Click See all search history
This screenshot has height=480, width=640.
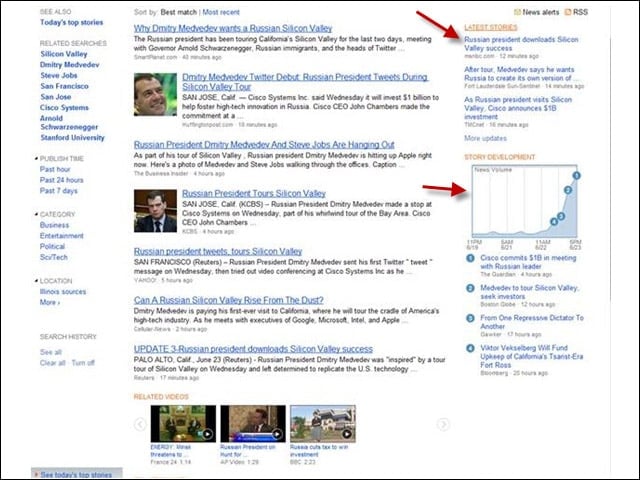[x=51, y=352]
